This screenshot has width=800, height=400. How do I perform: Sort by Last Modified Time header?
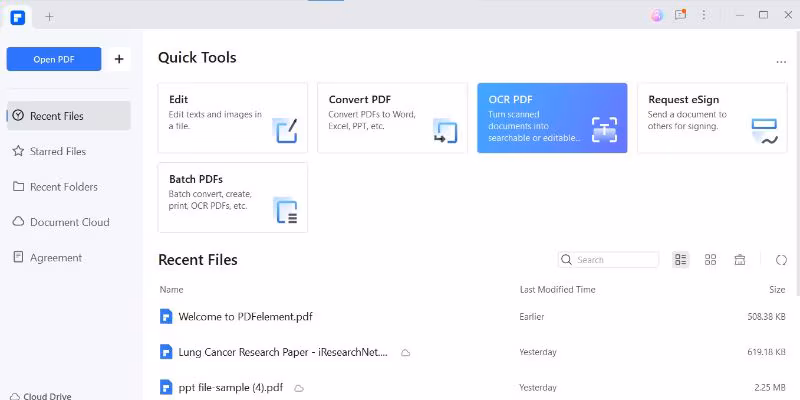click(557, 289)
